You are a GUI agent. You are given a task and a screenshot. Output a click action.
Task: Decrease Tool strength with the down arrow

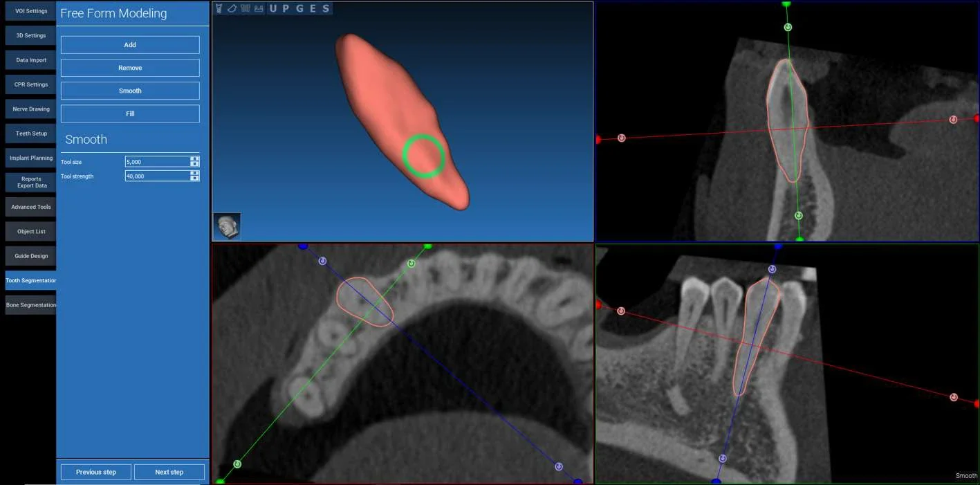point(195,179)
